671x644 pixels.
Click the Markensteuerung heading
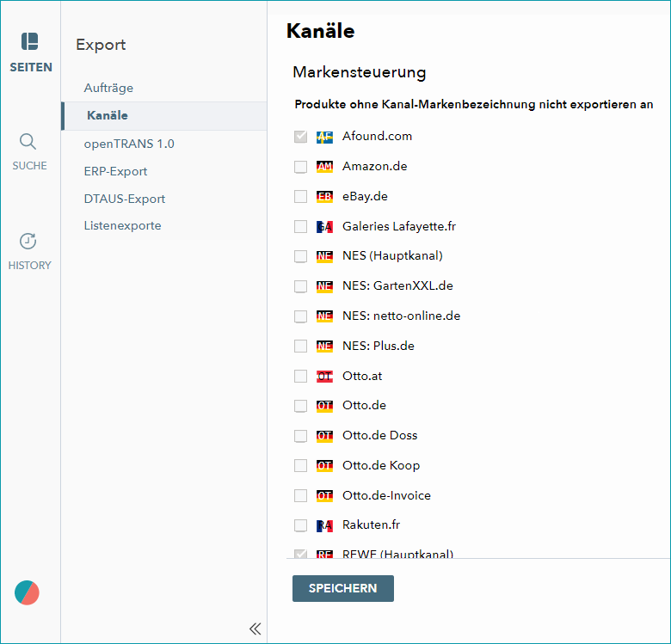(x=359, y=72)
